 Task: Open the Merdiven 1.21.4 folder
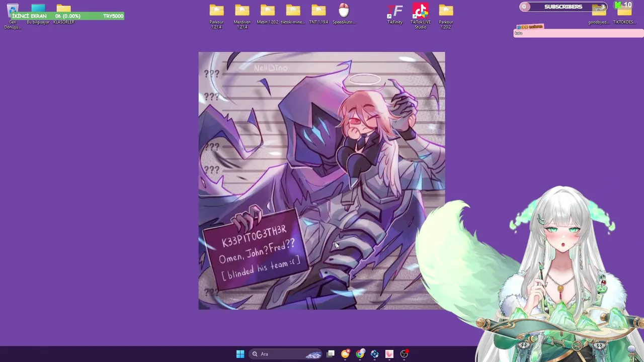click(242, 16)
